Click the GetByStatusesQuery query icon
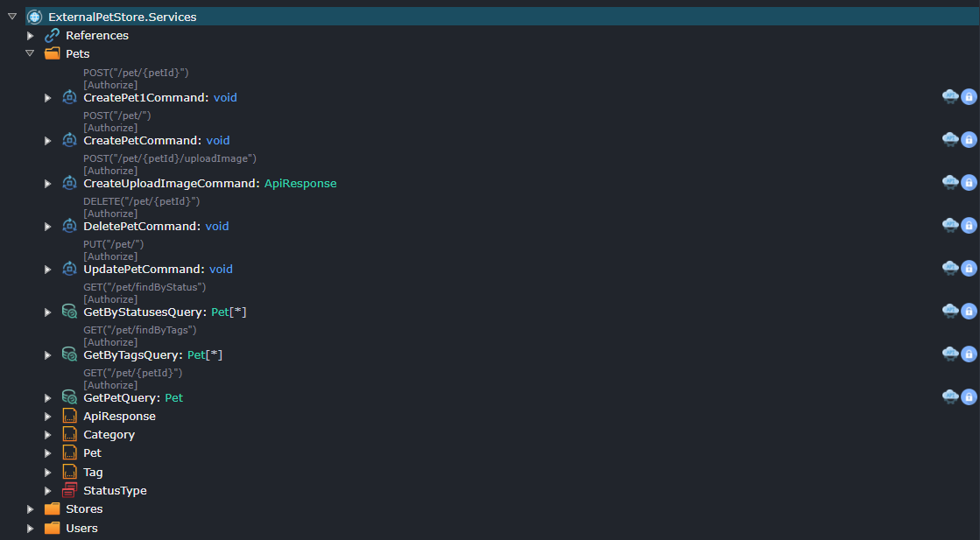This screenshot has height=540, width=980. click(69, 312)
